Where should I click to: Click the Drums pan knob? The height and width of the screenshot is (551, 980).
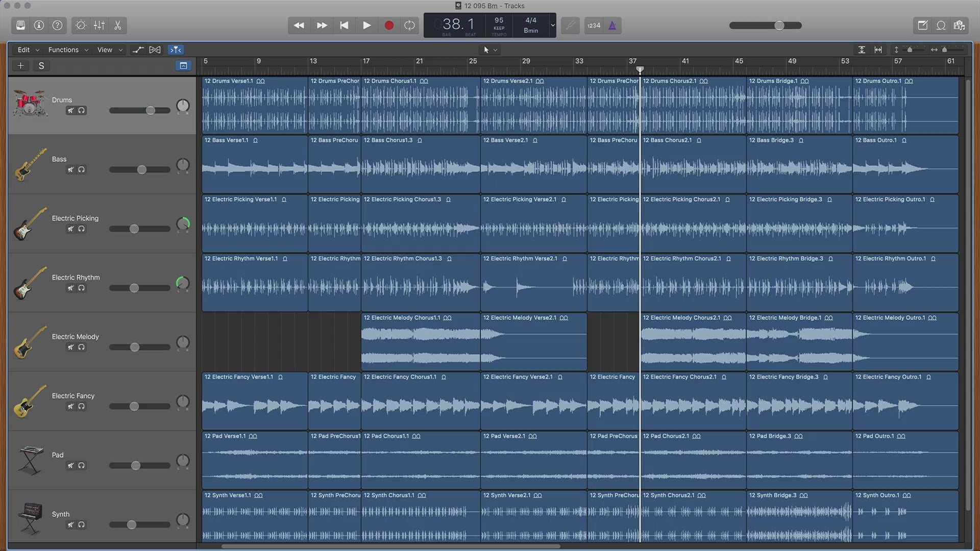point(183,106)
